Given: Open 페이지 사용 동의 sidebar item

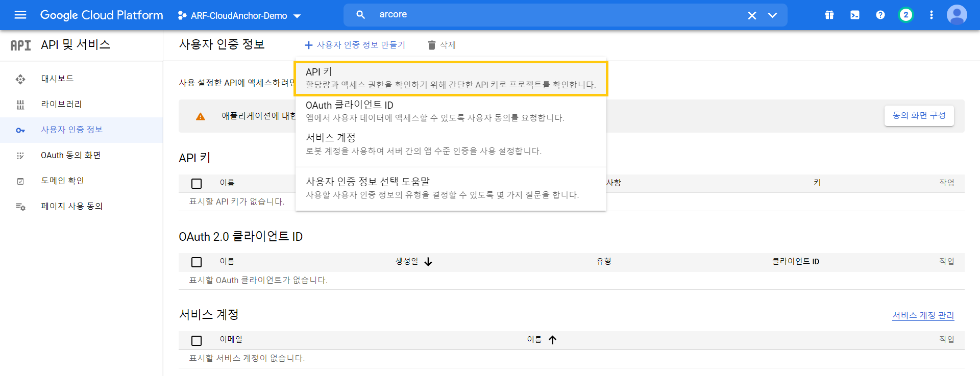Looking at the screenshot, I should pos(82,207).
